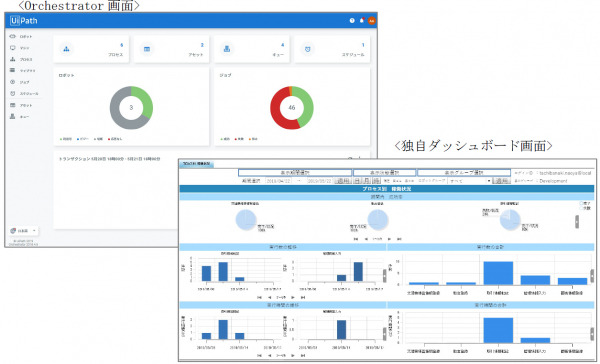Select the マシン monitor icon in sidebar

pos(13,48)
